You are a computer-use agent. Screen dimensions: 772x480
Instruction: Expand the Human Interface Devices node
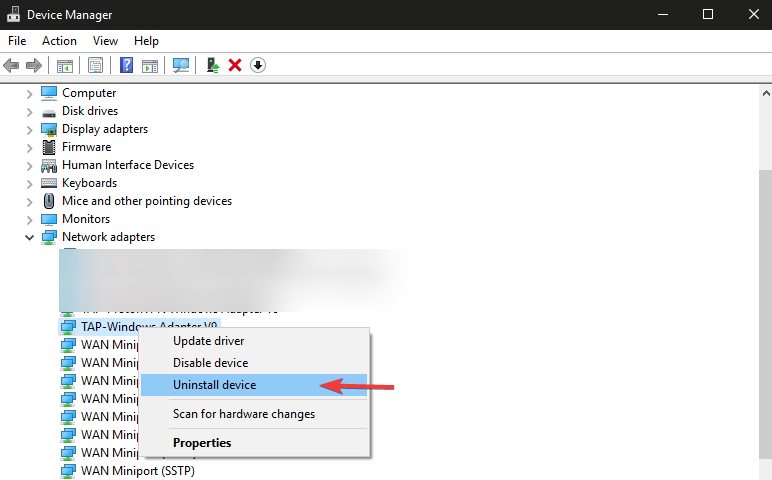click(30, 166)
